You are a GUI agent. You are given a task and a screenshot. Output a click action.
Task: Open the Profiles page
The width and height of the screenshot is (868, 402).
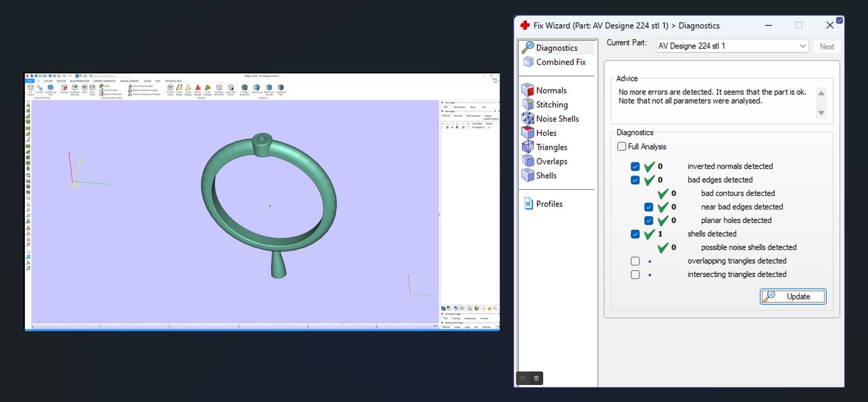point(549,204)
